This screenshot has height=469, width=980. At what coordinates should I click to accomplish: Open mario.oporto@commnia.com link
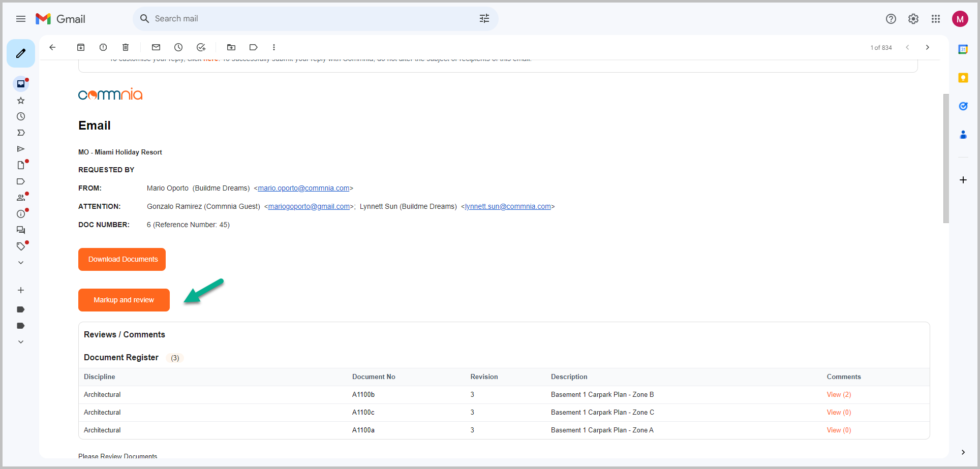pyautogui.click(x=303, y=188)
